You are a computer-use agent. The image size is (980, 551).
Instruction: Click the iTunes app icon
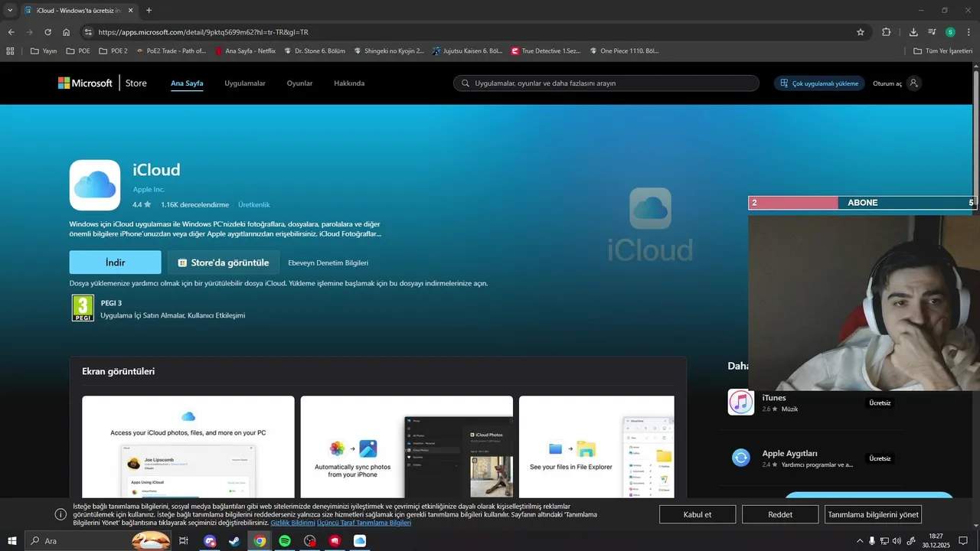[740, 403]
